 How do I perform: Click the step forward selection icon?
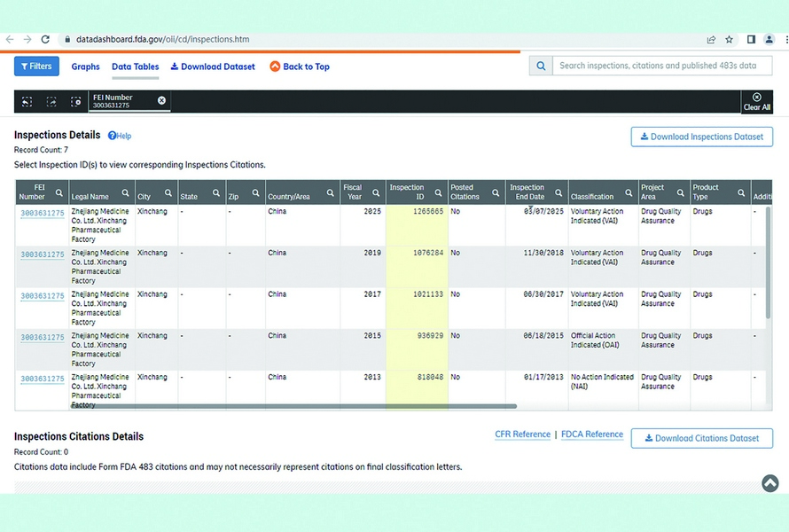51,102
